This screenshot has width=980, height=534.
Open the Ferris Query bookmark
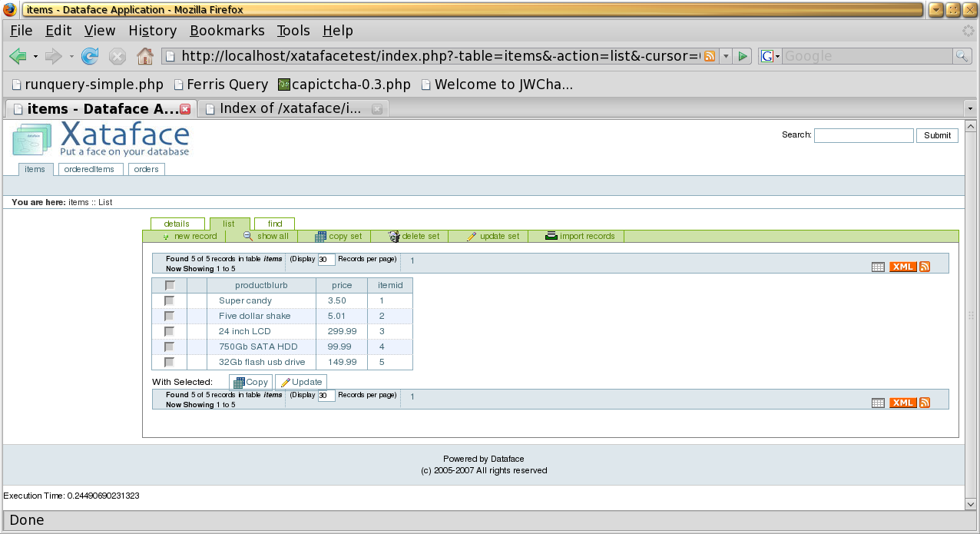(x=221, y=85)
